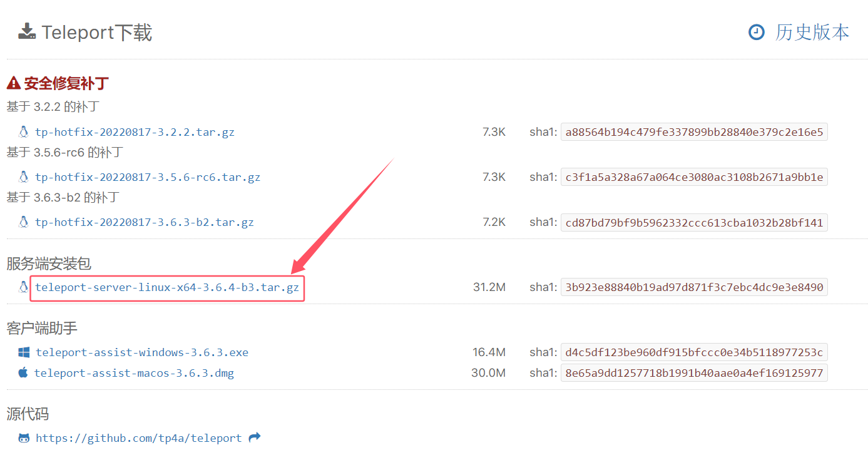This screenshot has width=868, height=460.
Task: Click the Linux penguin icon for the teleport-server package
Action: tap(24, 287)
